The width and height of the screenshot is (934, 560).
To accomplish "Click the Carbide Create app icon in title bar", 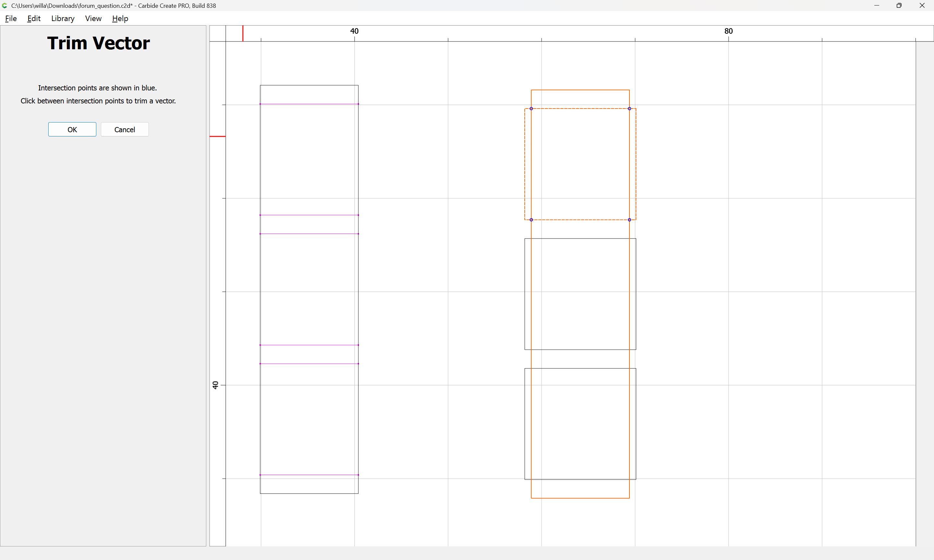I will (x=5, y=6).
